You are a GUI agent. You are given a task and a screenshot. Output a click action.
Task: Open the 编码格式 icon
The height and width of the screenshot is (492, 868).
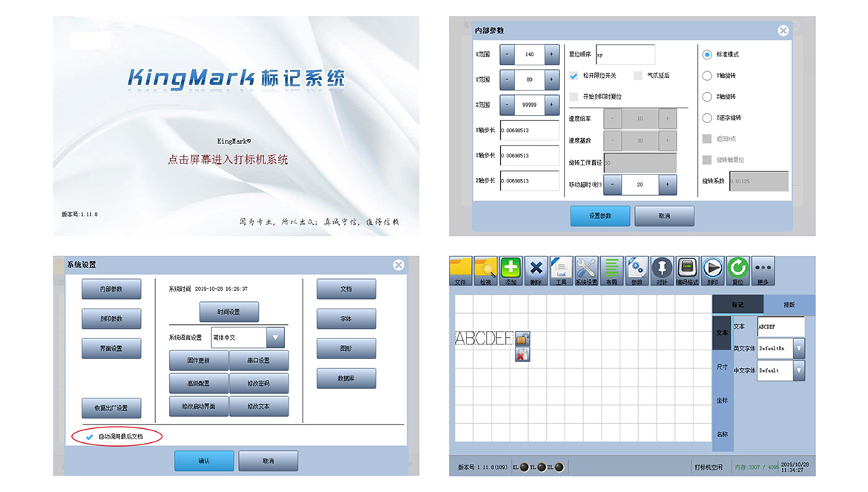pos(687,271)
